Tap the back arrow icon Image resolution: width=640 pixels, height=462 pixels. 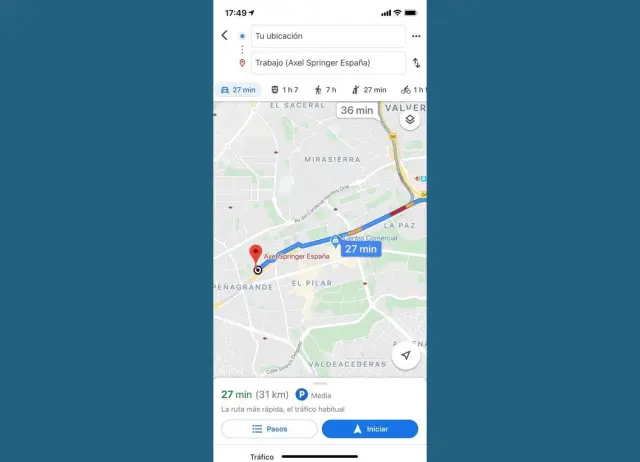pos(224,36)
